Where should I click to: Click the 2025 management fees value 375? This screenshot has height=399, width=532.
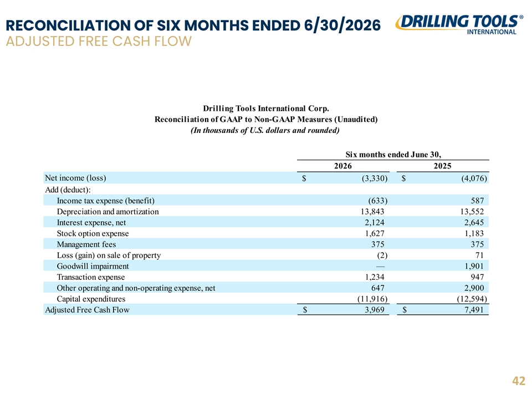click(477, 244)
